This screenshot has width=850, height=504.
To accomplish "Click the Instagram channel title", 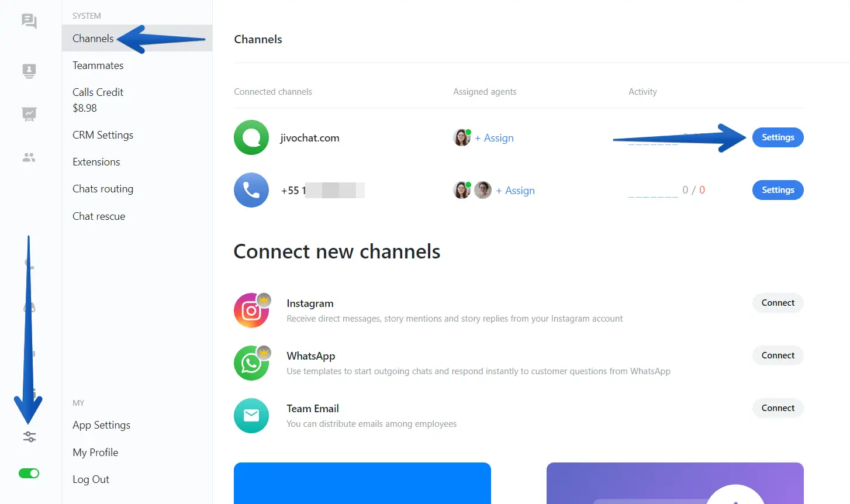I will [x=310, y=303].
